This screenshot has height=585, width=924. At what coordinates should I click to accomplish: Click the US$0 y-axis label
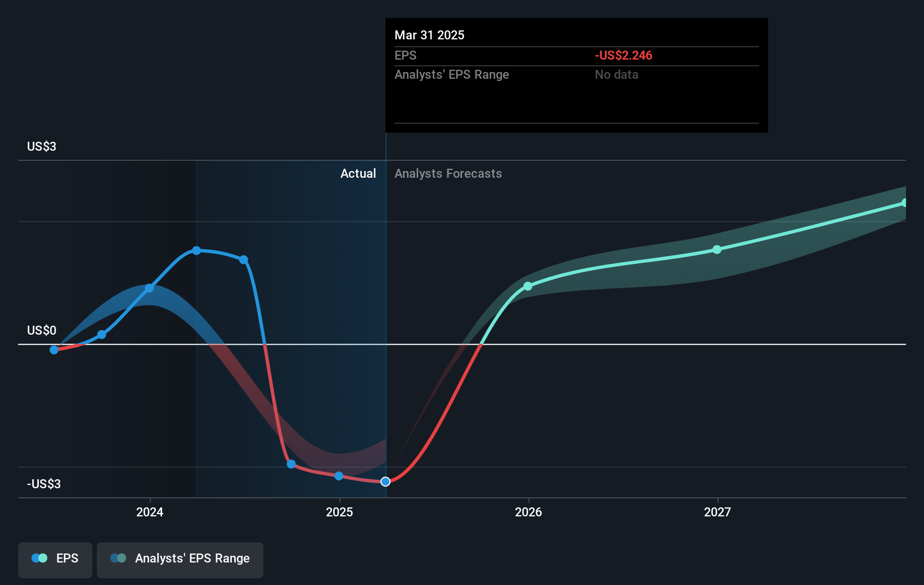tap(42, 330)
